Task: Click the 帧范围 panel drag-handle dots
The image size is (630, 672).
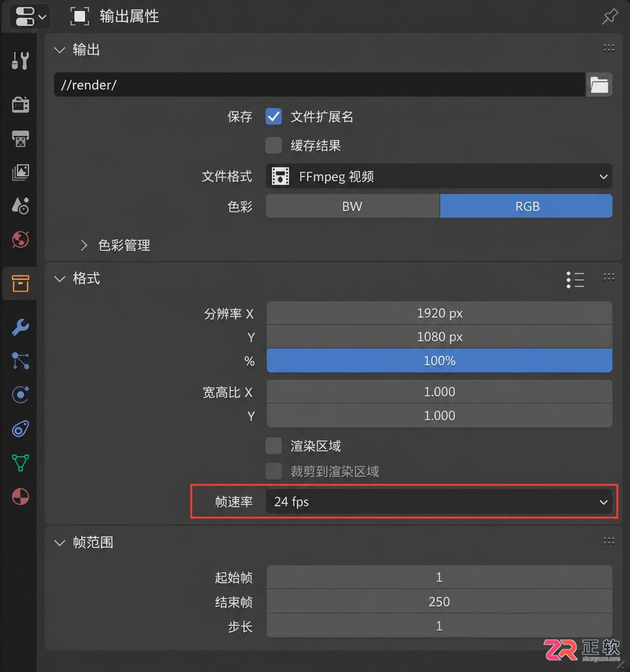Action: 609,541
